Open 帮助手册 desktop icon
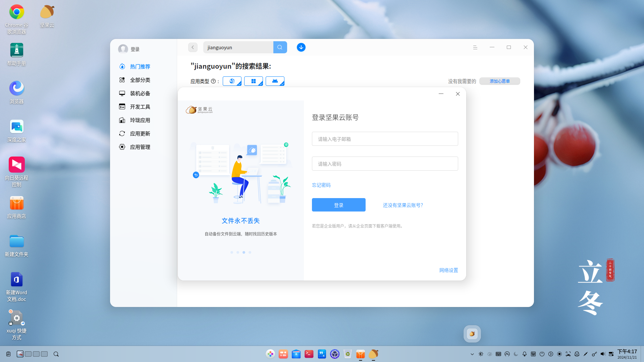This screenshot has width=644, height=362. (16, 54)
